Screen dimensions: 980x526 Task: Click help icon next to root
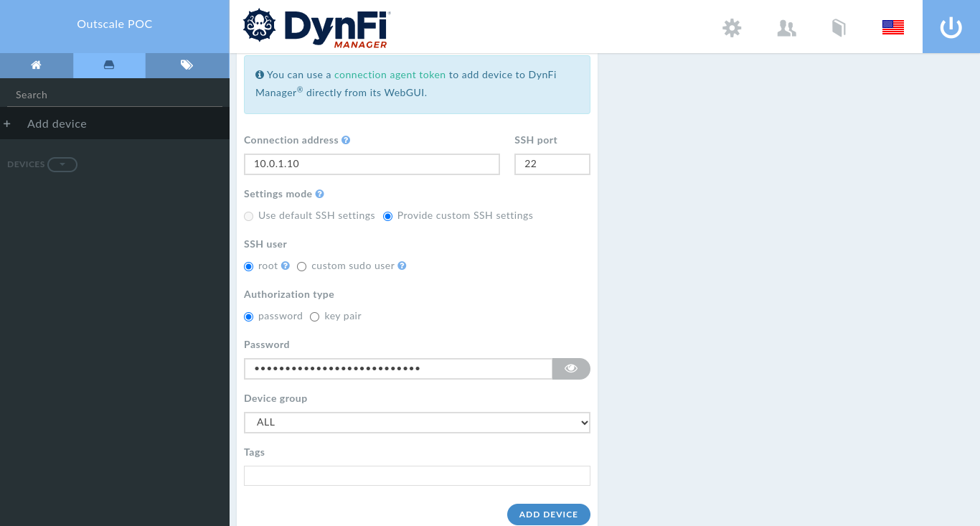tap(286, 266)
